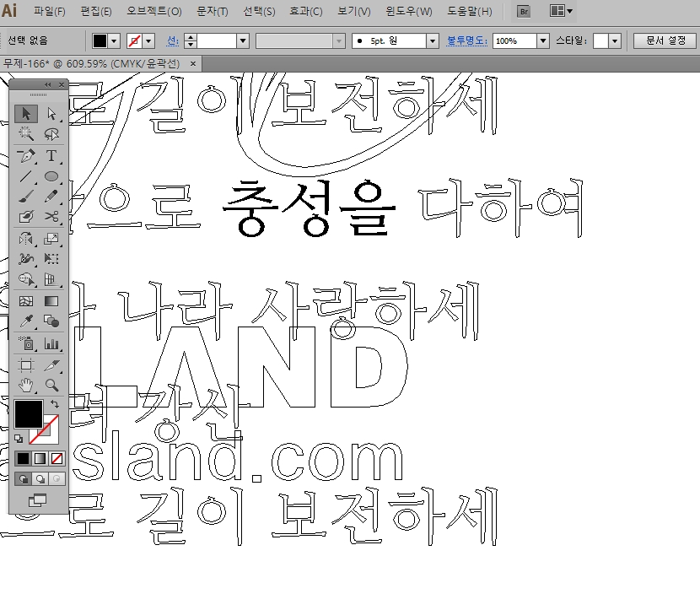700x610 pixels.
Task: Select the Scale tool
Action: pos(51,239)
